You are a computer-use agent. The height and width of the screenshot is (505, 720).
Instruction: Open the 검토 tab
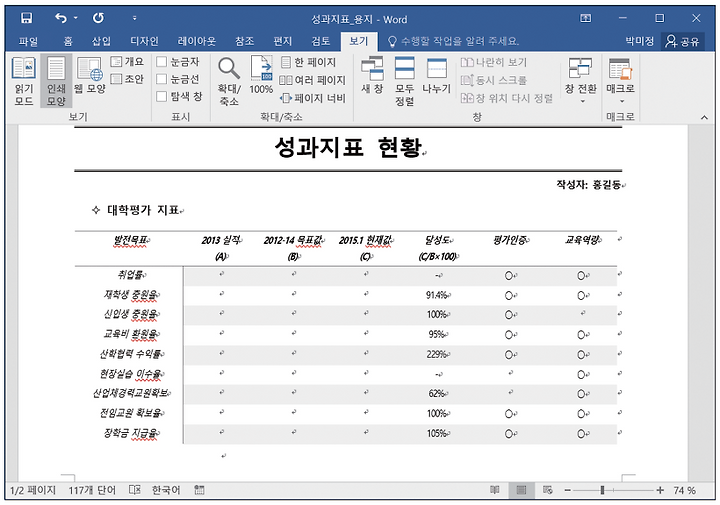(321, 41)
